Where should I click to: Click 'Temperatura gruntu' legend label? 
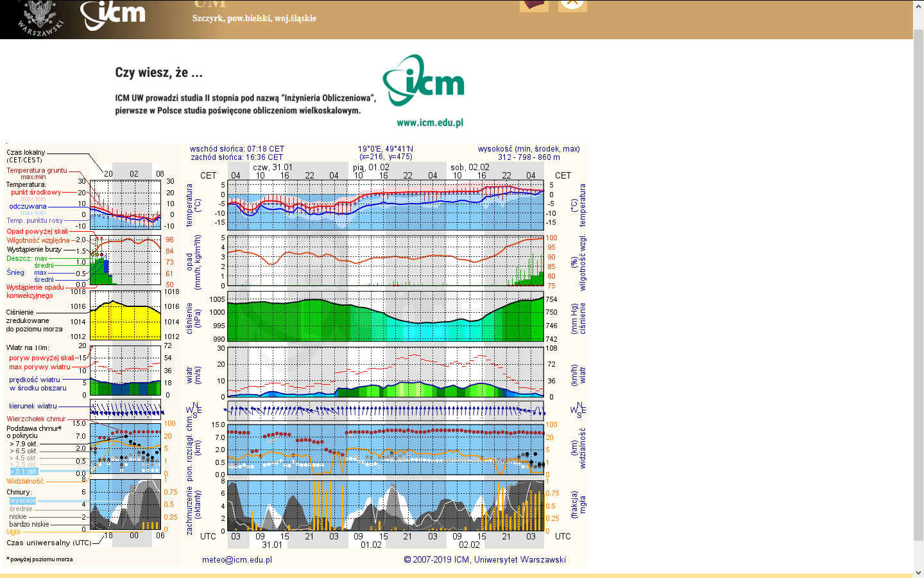click(37, 170)
